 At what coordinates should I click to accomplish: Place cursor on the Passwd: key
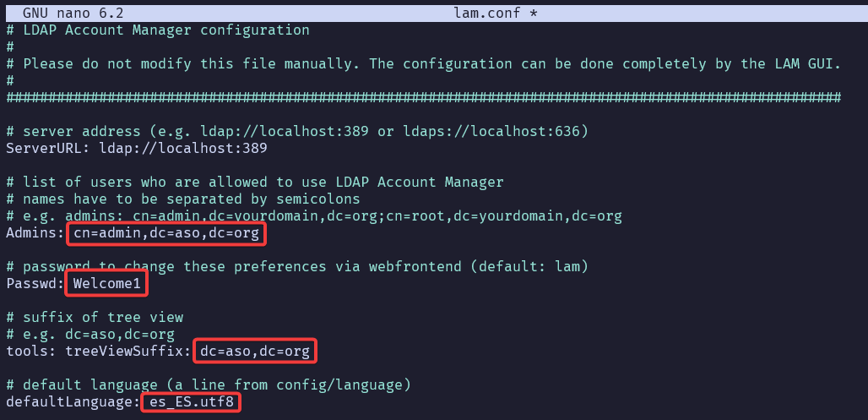(x=35, y=283)
